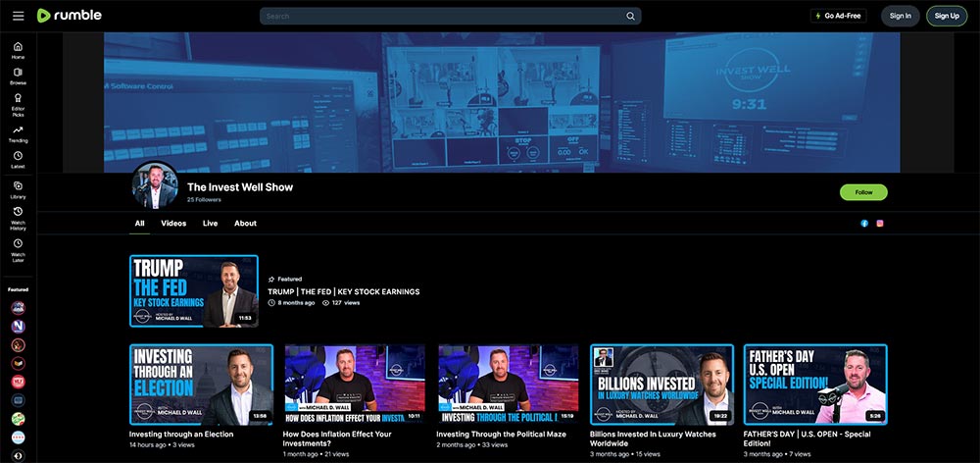This screenshot has height=463, width=980.
Task: Click The Invest Well Show avatar
Action: point(155,185)
